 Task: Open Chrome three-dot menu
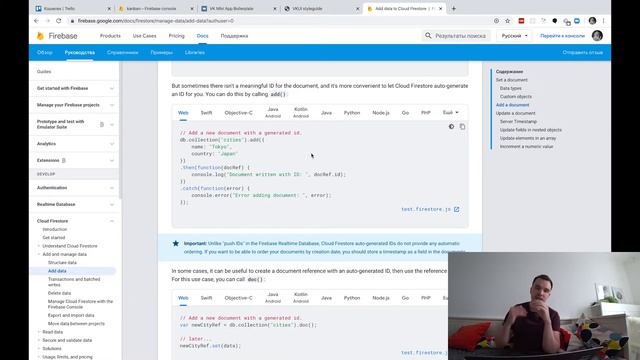click(x=603, y=21)
